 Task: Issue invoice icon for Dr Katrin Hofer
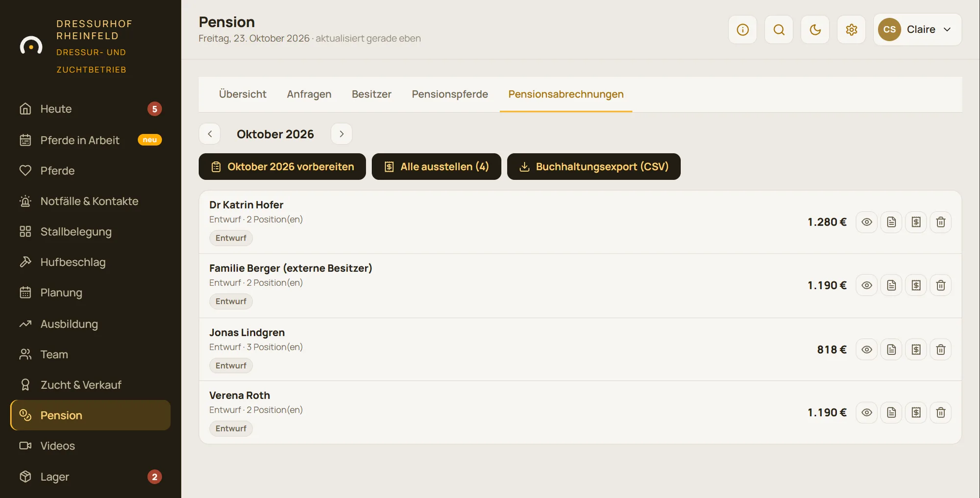coord(916,222)
